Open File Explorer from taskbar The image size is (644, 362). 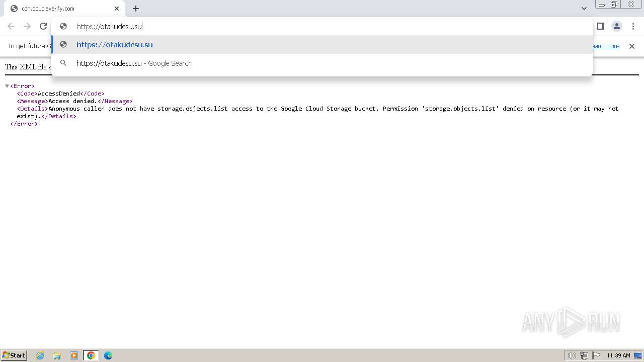[57, 355]
